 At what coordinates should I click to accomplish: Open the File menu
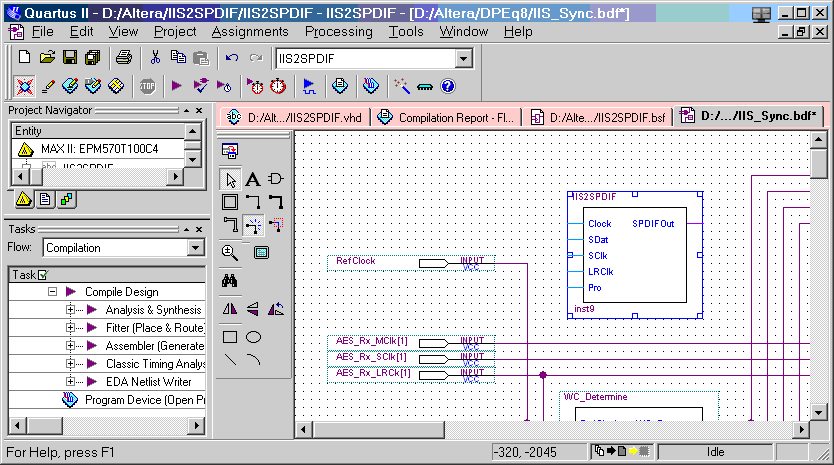point(42,32)
